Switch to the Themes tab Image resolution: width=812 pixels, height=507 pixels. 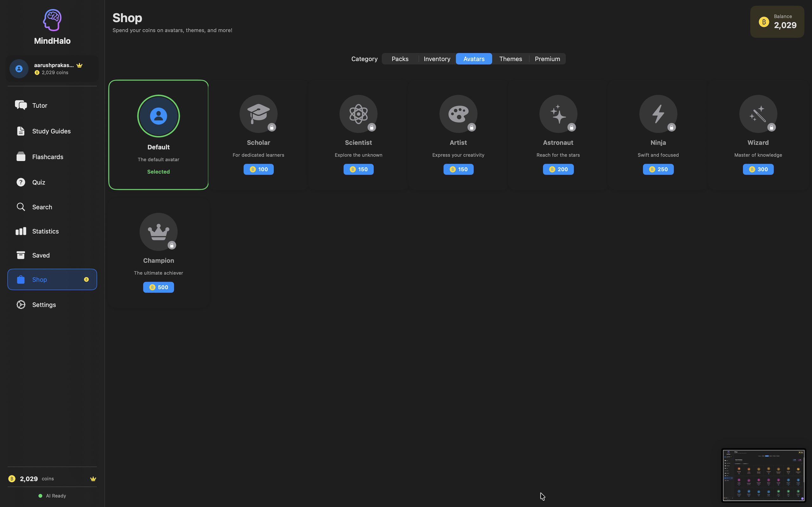click(x=510, y=59)
